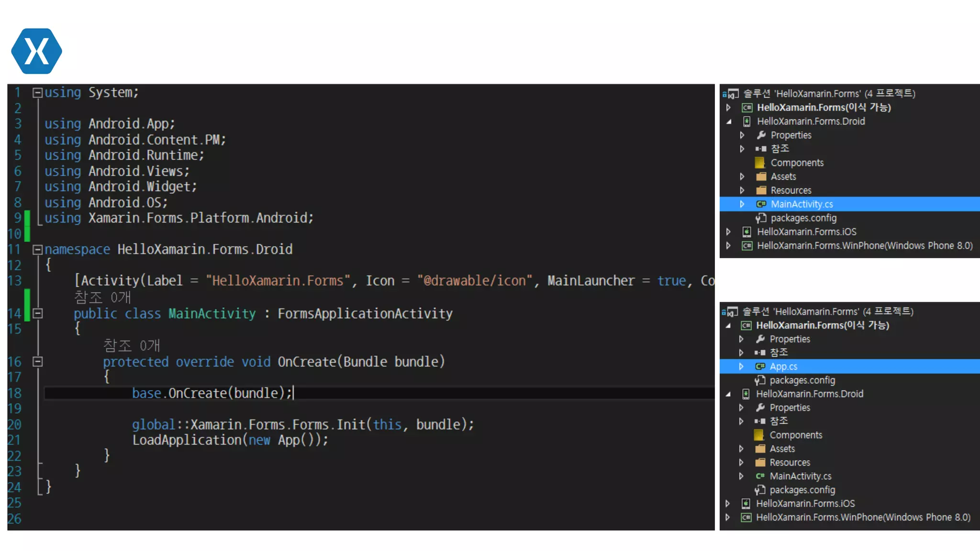Image resolution: width=980 pixels, height=551 pixels.
Task: Click the Xamarin X logo icon
Action: pyautogui.click(x=36, y=51)
